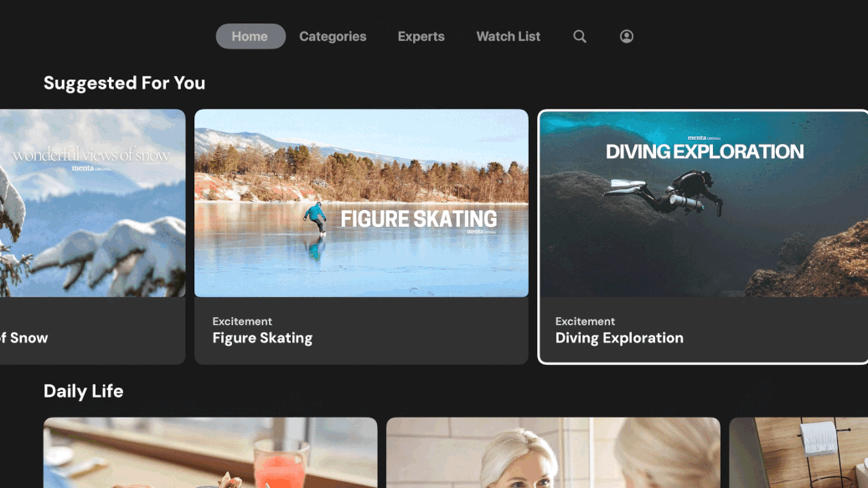The height and width of the screenshot is (488, 868).
Task: Click the Figure Skating card title
Action: pyautogui.click(x=262, y=338)
